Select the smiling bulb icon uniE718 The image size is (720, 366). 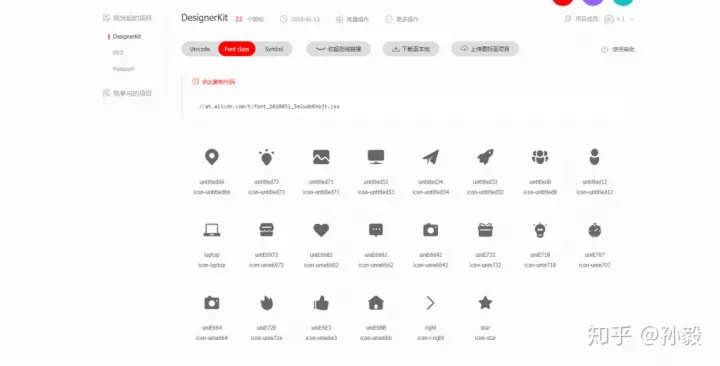[540, 230]
